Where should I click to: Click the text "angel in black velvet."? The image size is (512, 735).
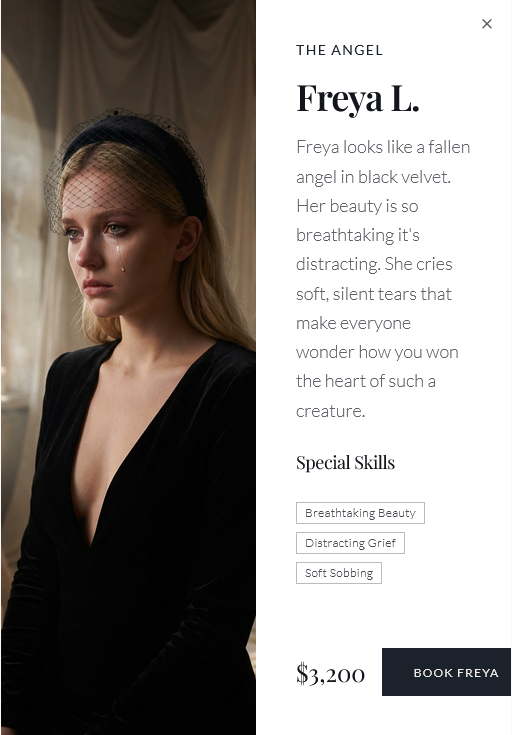tap(373, 177)
